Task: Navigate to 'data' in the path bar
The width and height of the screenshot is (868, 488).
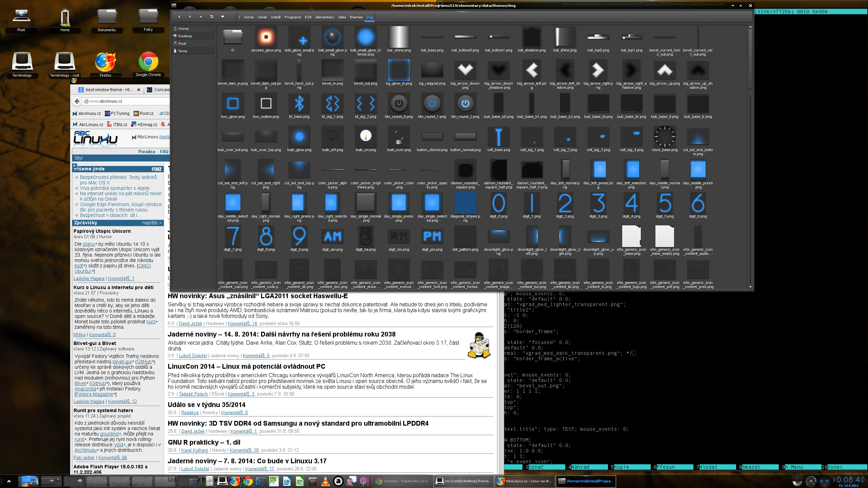Action: click(x=342, y=17)
